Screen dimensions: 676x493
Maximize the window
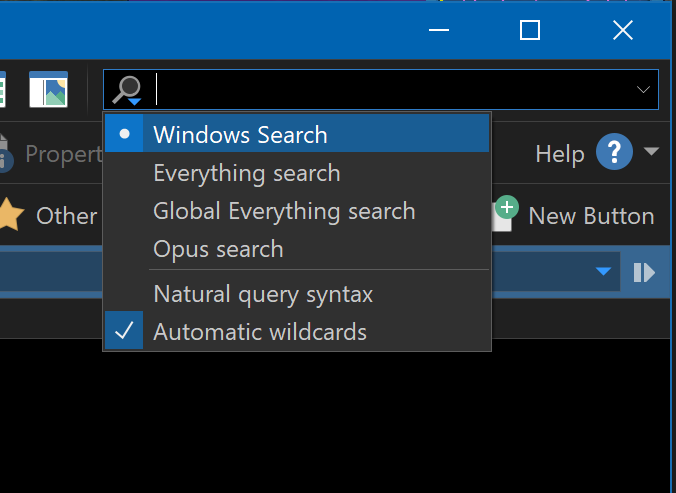coord(530,30)
